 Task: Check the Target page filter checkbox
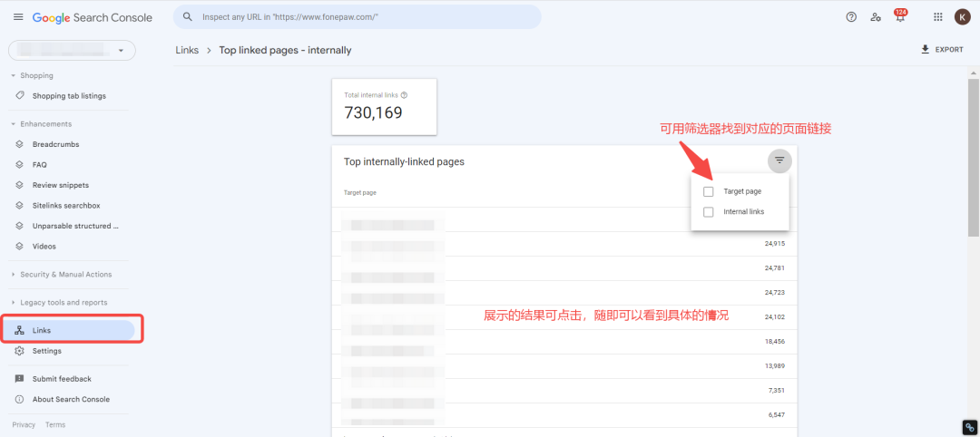tap(708, 191)
